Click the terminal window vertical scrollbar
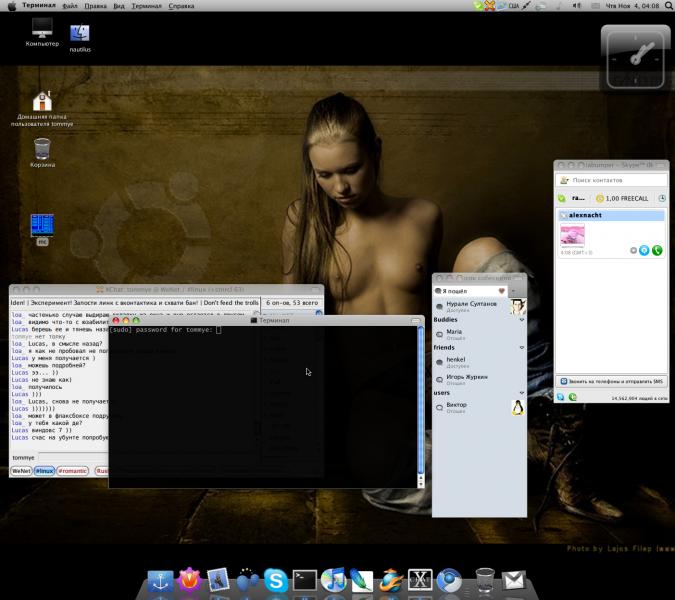The height and width of the screenshot is (600, 675). point(421,400)
